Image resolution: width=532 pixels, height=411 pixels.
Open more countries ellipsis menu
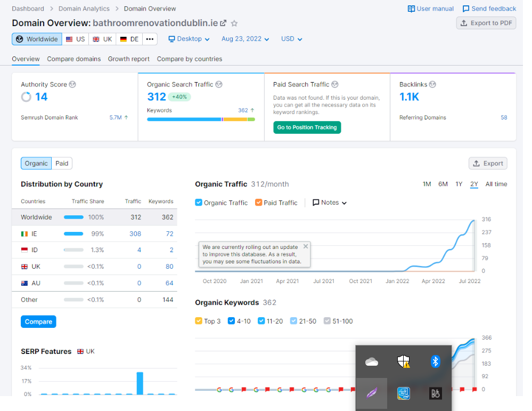150,39
